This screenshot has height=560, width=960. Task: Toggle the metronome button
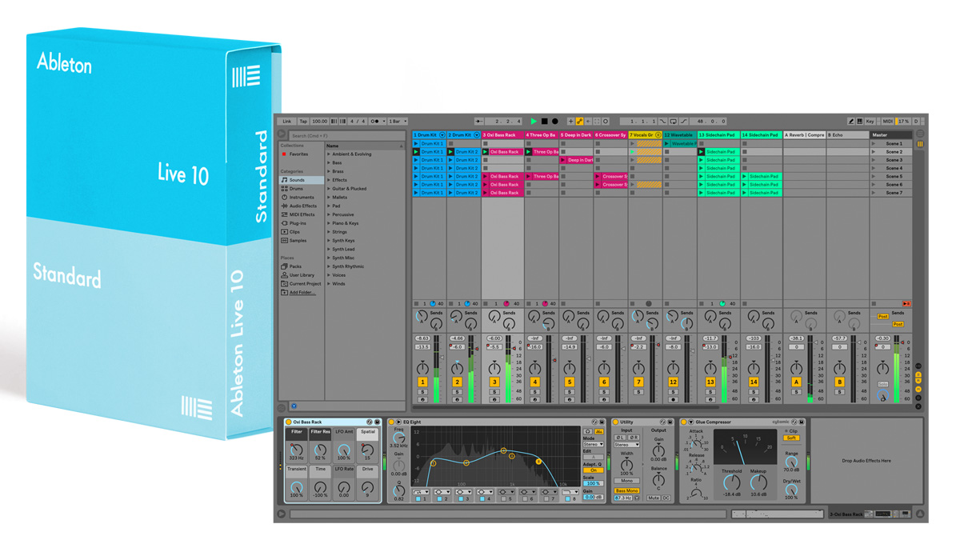[374, 122]
